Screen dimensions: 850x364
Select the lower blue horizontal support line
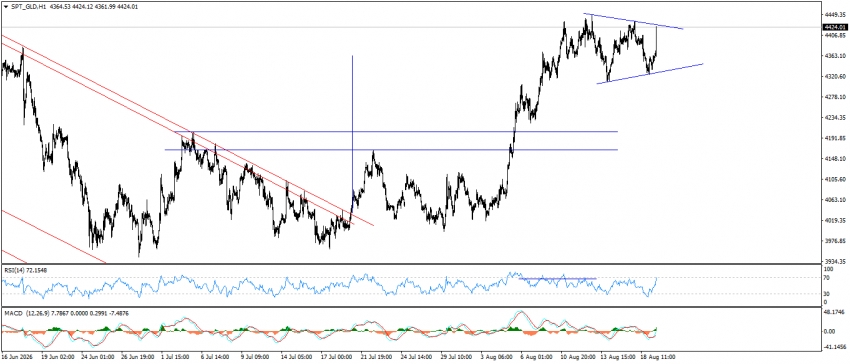point(391,149)
